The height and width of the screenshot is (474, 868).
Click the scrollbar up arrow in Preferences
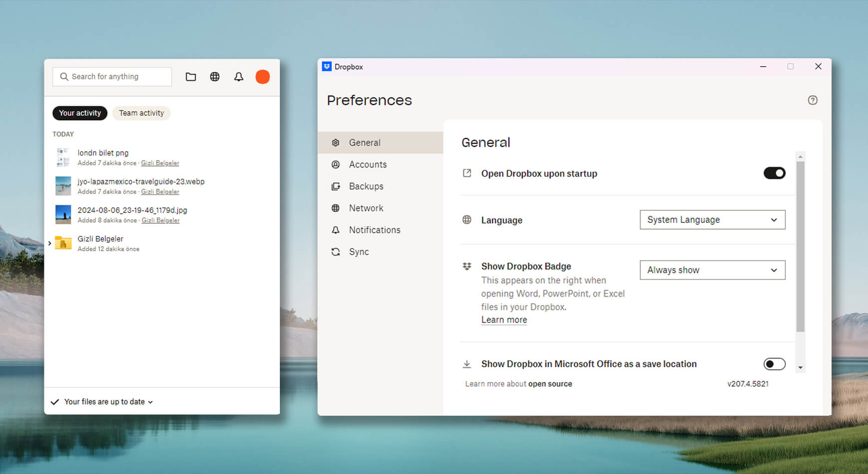800,157
